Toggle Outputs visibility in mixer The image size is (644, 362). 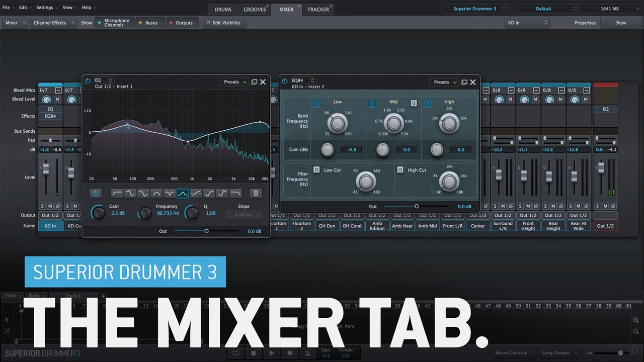click(x=182, y=23)
